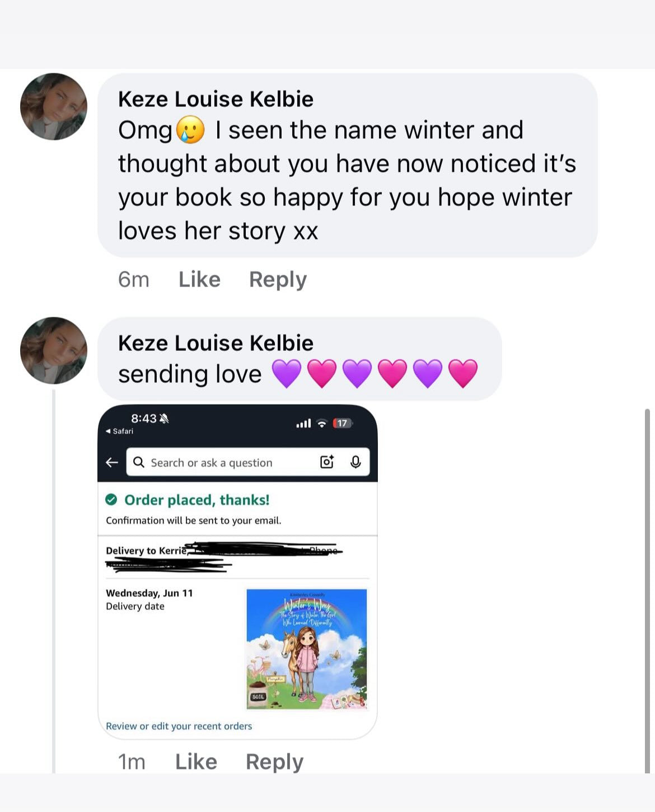
Task: Reply to the sending love comment
Action: point(274,762)
